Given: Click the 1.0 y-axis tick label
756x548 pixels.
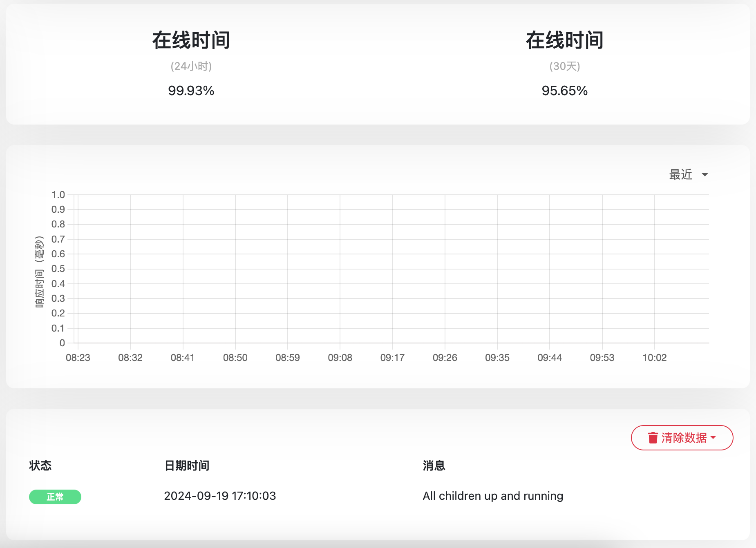Looking at the screenshot, I should 58,195.
